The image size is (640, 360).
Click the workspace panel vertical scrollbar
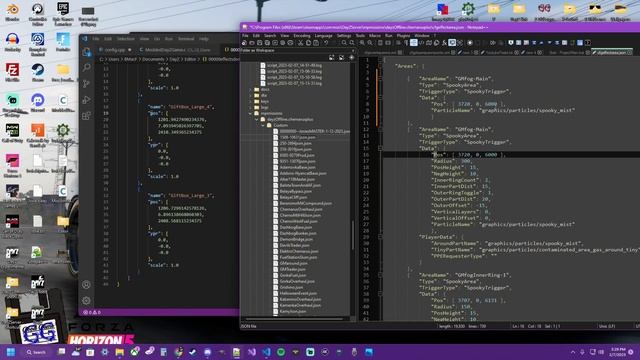pyautogui.click(x=353, y=235)
